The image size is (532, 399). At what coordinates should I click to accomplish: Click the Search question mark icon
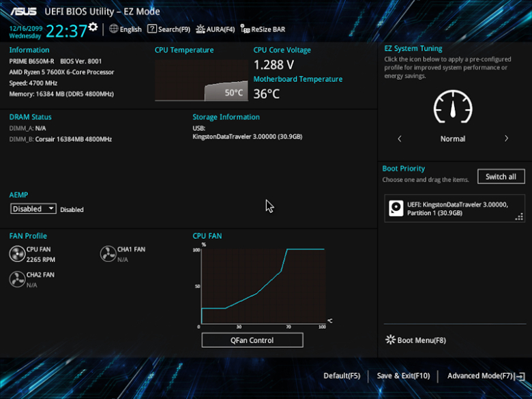152,29
